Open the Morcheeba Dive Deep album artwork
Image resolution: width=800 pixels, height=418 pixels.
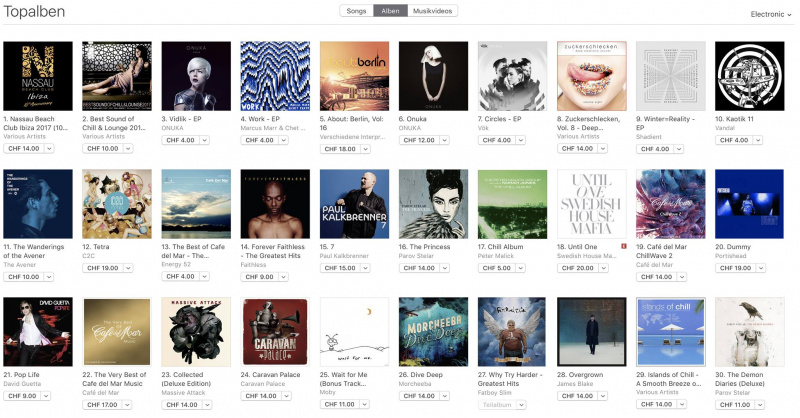pyautogui.click(x=433, y=332)
